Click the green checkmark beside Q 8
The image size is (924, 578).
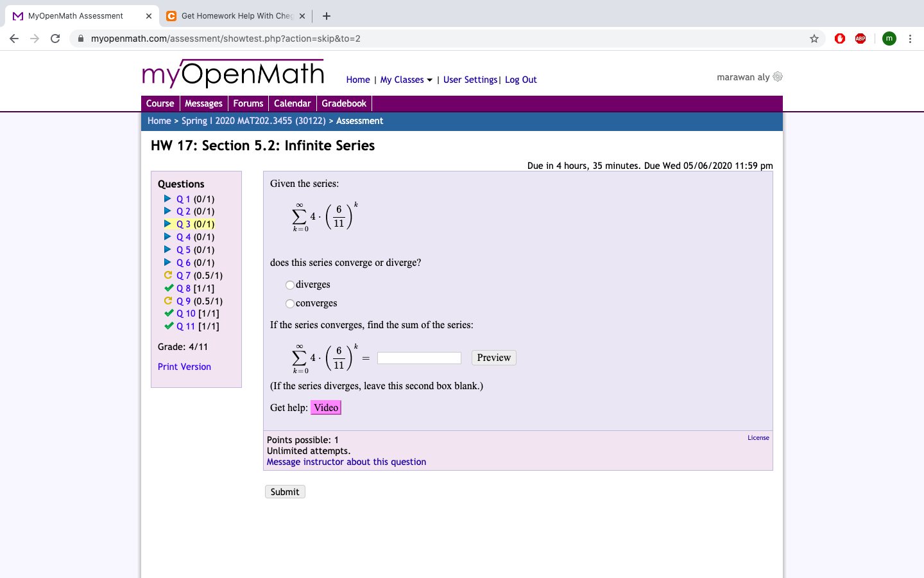(168, 288)
